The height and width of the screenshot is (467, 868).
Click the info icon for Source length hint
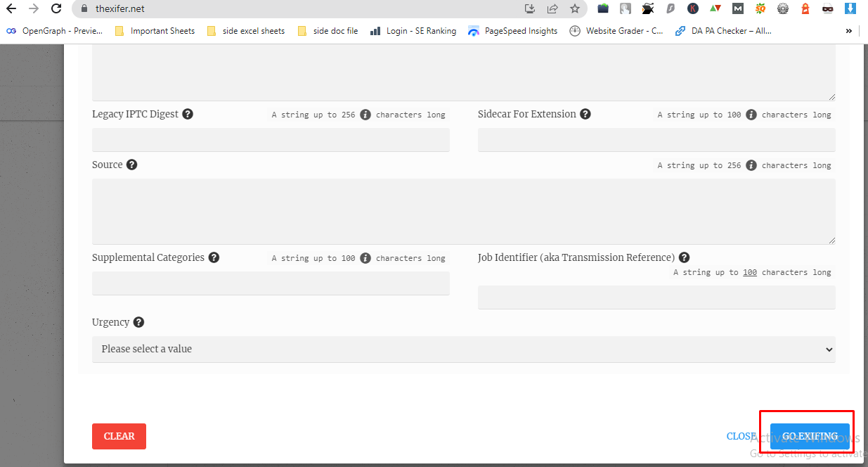coord(751,165)
